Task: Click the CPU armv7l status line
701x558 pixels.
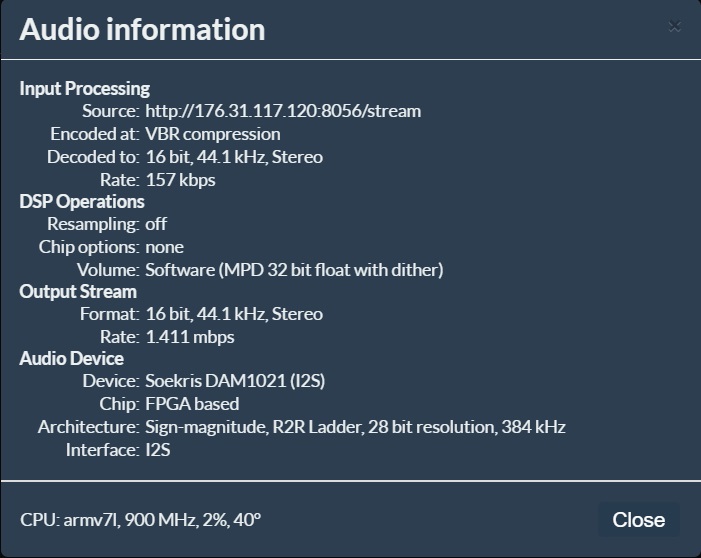Action: point(140,520)
